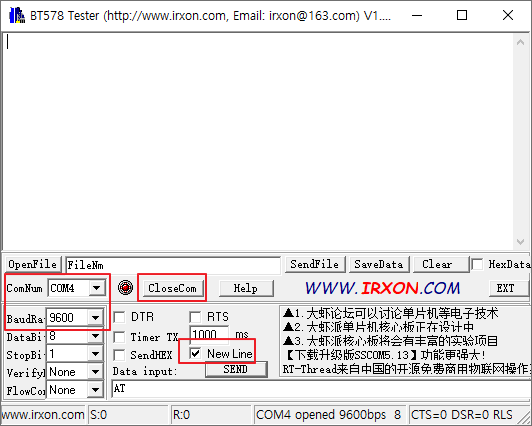Click the BT578 Tester app icon in title bar
This screenshot has width=532, height=426.
pyautogui.click(x=17, y=16)
